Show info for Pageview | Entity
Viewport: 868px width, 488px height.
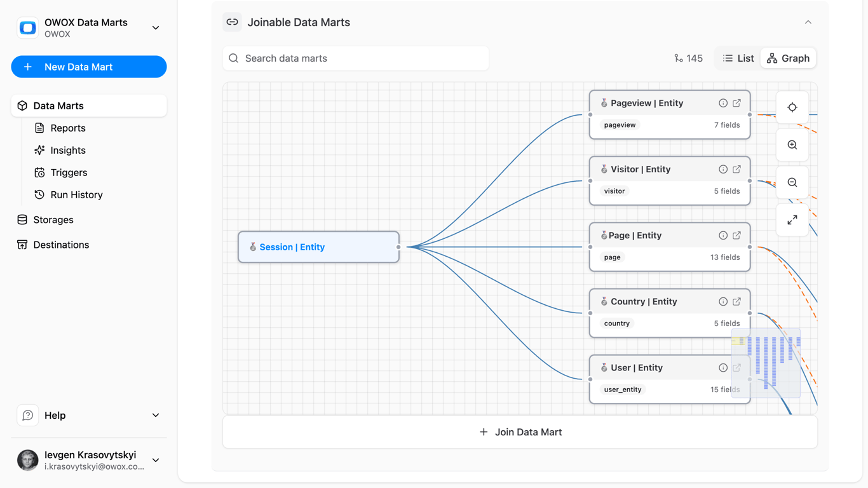pyautogui.click(x=723, y=103)
